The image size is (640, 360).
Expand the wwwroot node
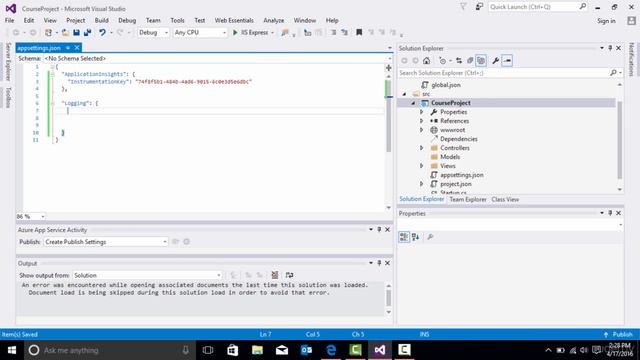422,130
